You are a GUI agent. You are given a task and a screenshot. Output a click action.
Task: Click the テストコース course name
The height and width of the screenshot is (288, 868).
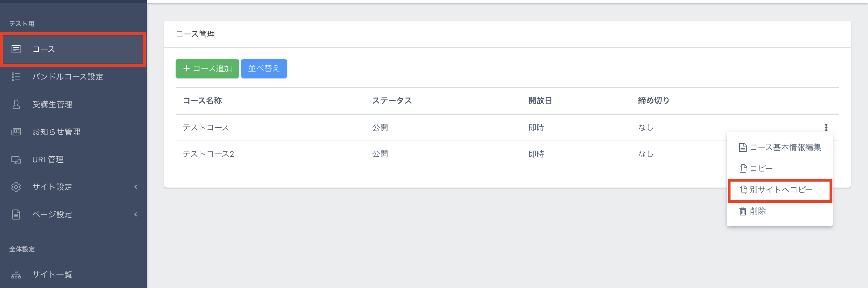click(206, 127)
